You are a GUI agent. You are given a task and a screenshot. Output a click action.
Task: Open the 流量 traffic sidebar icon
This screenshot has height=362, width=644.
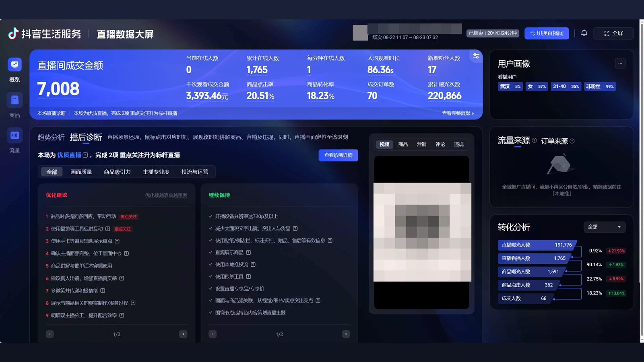[x=14, y=136]
